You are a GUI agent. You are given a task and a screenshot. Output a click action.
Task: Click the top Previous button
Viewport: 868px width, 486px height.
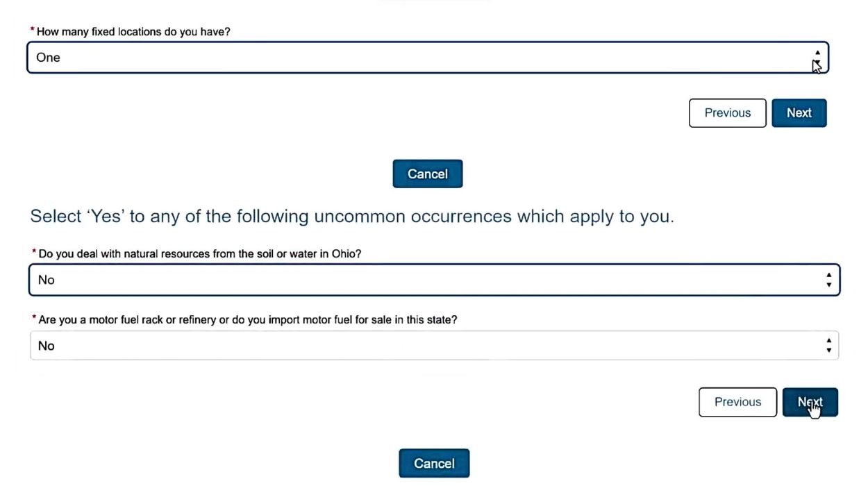coord(727,112)
